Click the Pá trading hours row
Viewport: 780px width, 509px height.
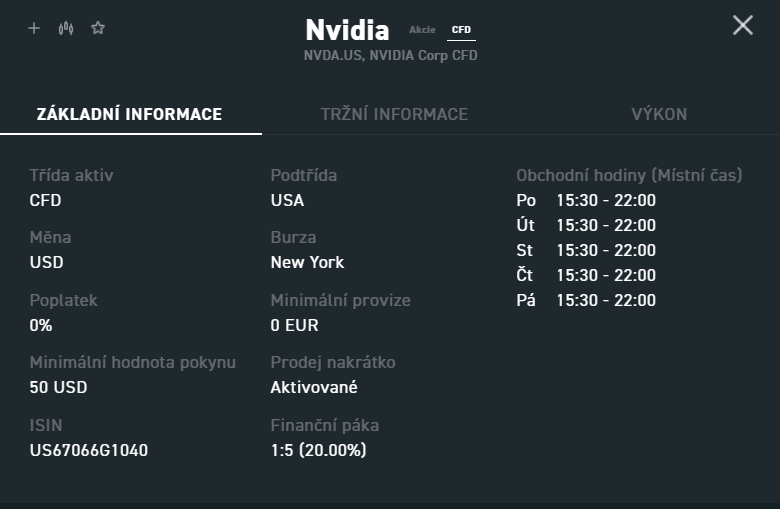586,300
